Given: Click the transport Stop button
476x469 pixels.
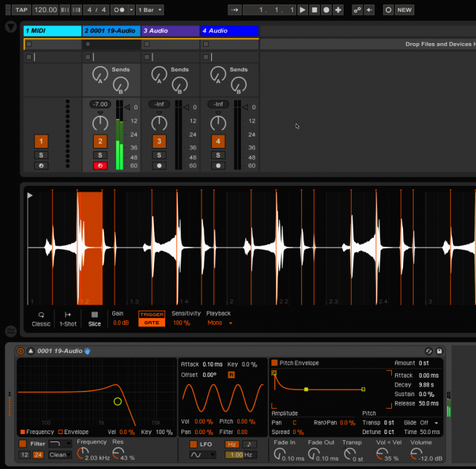Looking at the screenshot, I should tap(315, 10).
